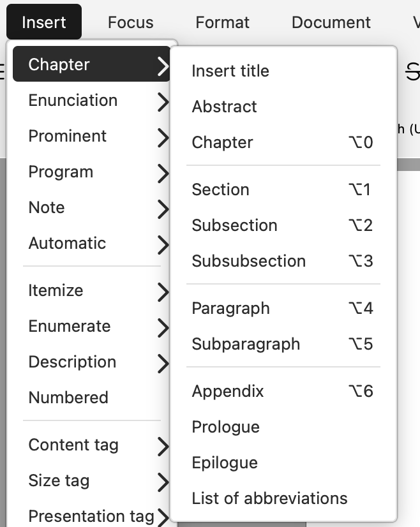Select Abstract in the submenu
Image resolution: width=420 pixels, height=527 pixels.
[x=224, y=107]
